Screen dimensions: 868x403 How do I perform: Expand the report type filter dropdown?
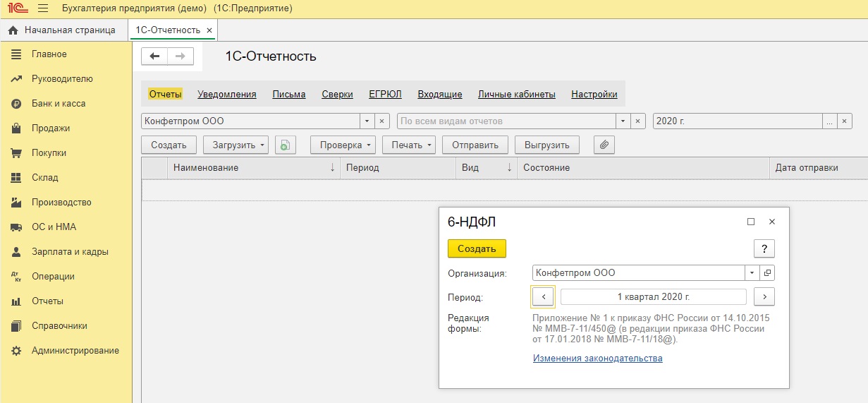623,121
